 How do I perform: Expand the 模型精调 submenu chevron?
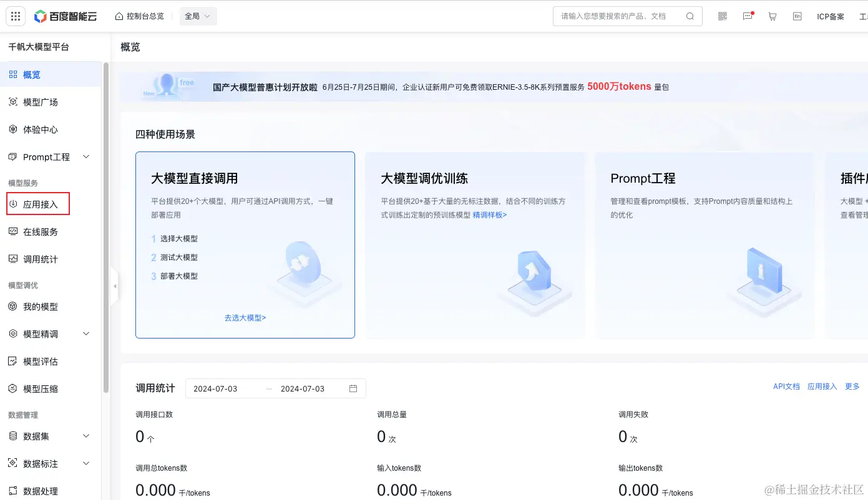pos(86,334)
